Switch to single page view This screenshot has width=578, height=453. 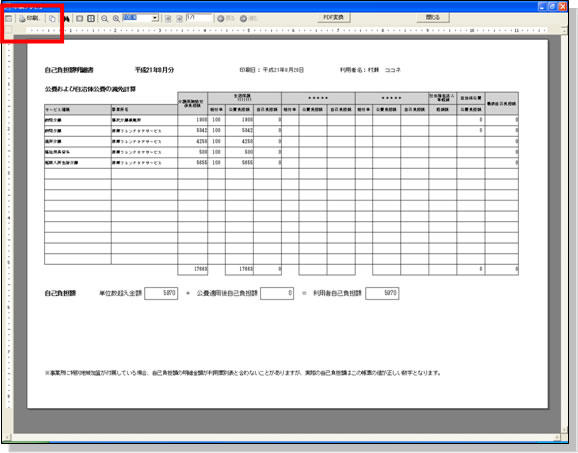[79, 18]
